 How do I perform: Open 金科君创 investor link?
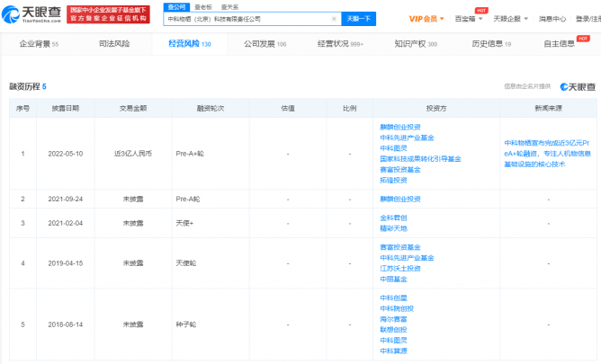393,218
